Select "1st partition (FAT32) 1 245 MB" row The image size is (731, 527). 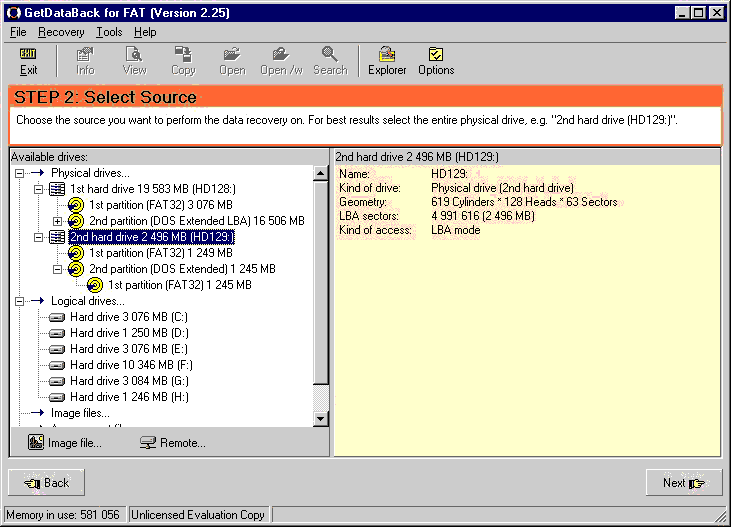[x=179, y=284]
